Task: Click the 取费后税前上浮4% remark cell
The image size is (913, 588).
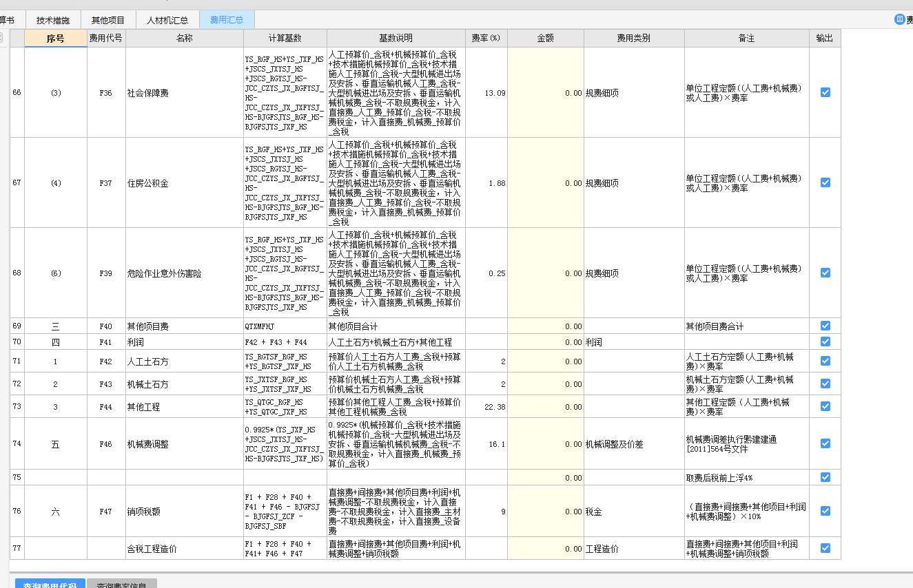Action: (x=747, y=477)
